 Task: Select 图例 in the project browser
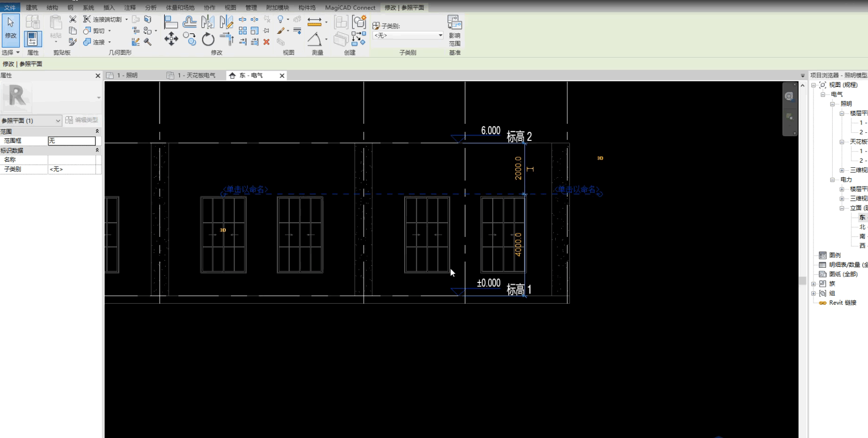click(x=835, y=255)
